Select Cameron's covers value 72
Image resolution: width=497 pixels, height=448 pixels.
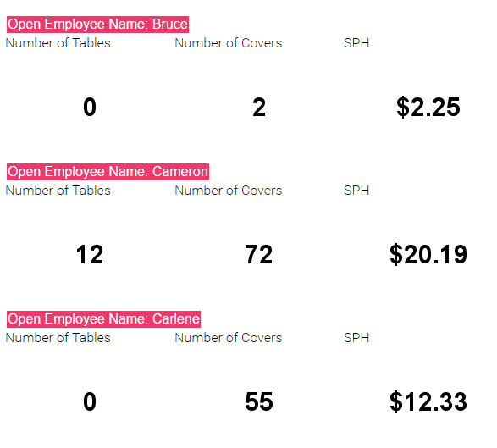pos(259,255)
